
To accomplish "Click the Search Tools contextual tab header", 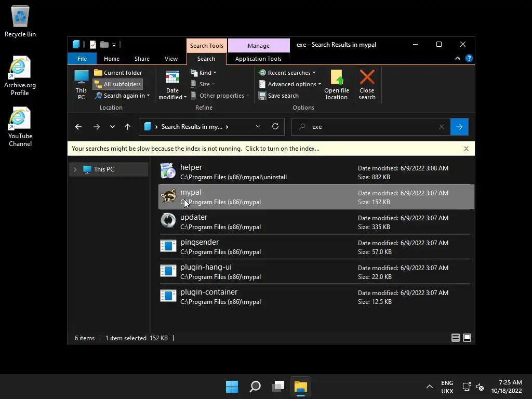I will pyautogui.click(x=206, y=46).
